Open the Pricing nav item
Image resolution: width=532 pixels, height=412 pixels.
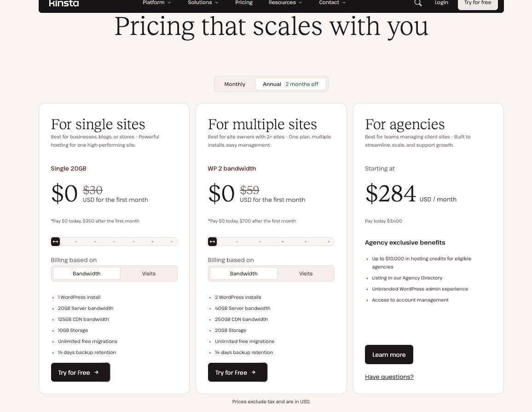coord(244,3)
